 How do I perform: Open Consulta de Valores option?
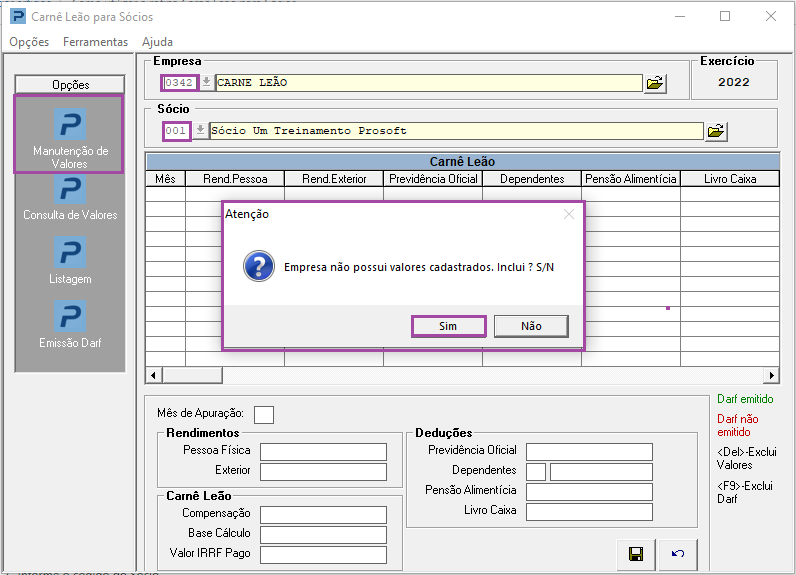tap(70, 198)
